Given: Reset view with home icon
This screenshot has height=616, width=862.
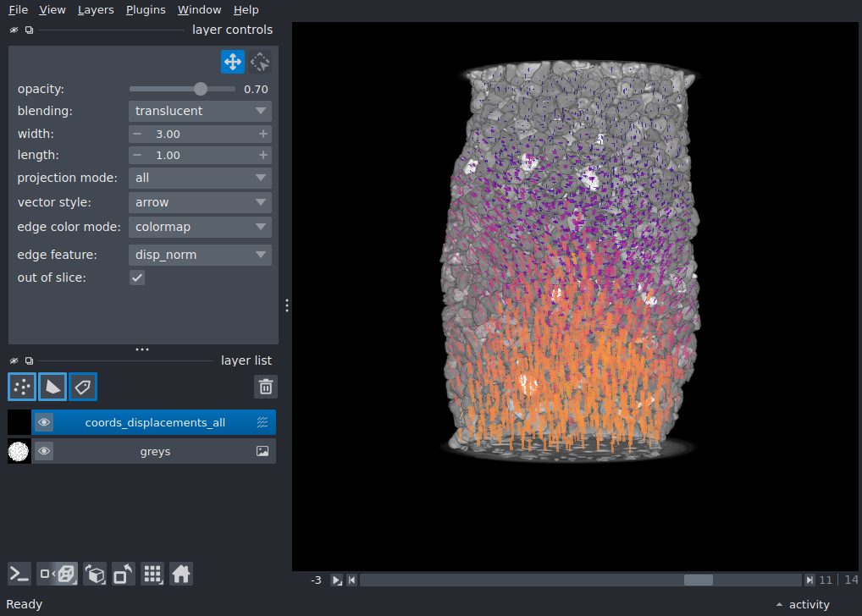Looking at the screenshot, I should tap(181, 575).
